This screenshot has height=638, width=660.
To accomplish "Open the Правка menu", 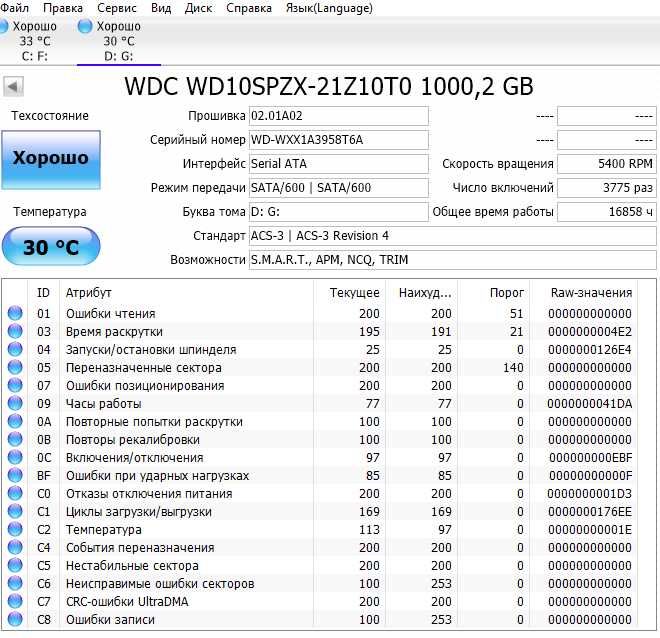I will point(63,8).
